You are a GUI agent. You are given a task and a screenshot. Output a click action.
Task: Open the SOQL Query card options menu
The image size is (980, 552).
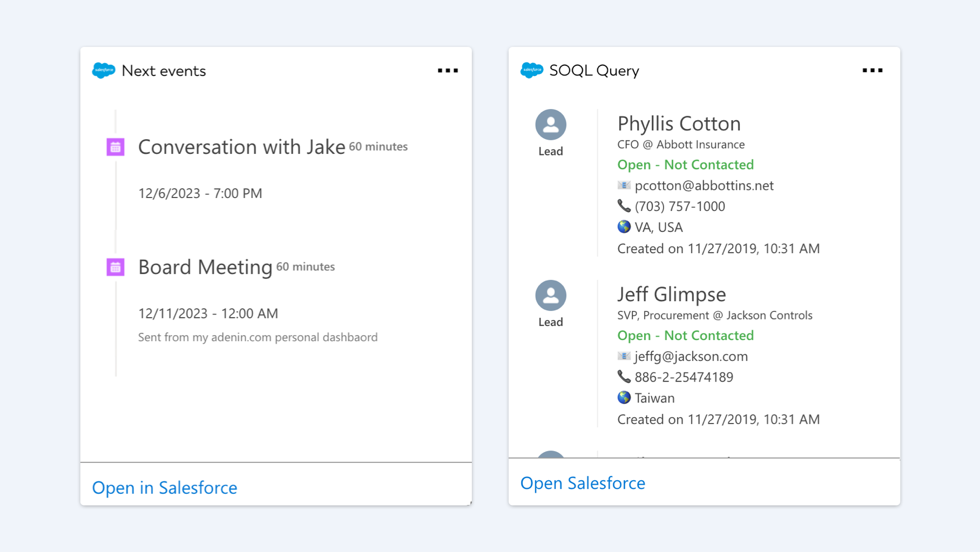coord(873,71)
